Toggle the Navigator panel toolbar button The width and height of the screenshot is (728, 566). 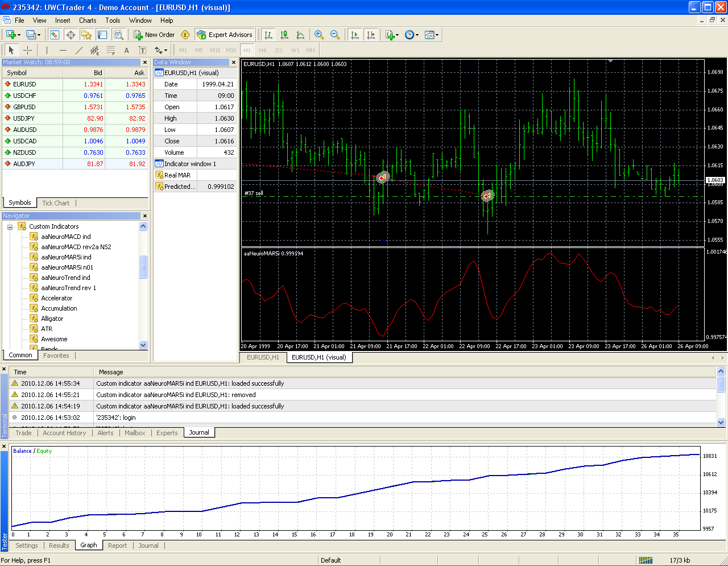pyautogui.click(x=86, y=35)
